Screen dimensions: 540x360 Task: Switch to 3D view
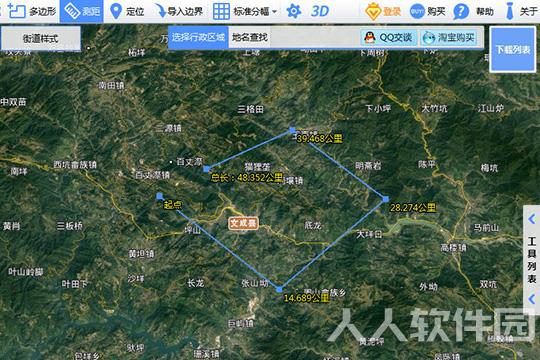[x=320, y=11]
